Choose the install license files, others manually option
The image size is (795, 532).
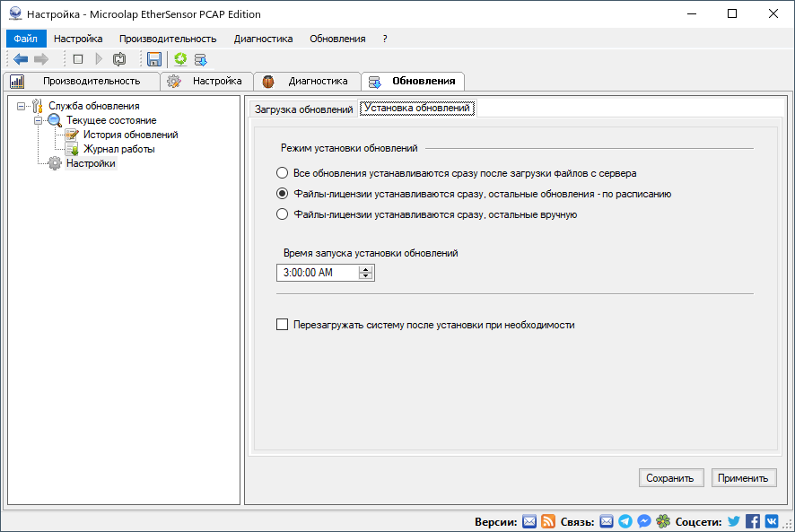[x=283, y=213]
